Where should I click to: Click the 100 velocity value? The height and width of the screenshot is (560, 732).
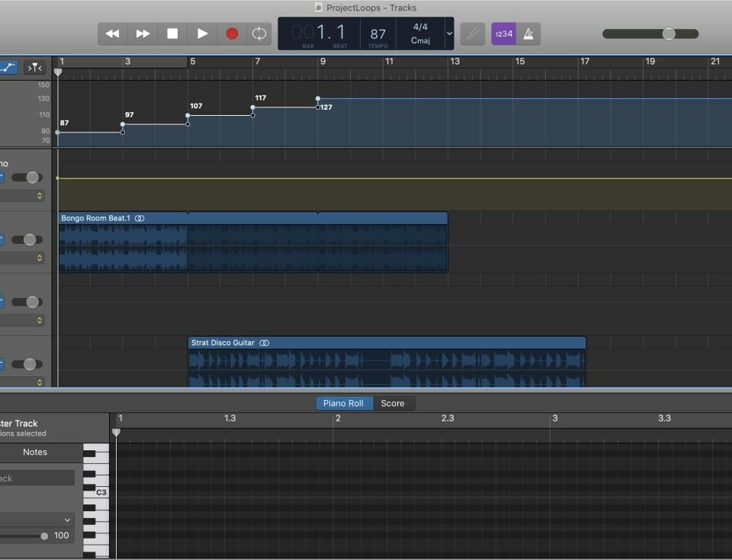[61, 536]
